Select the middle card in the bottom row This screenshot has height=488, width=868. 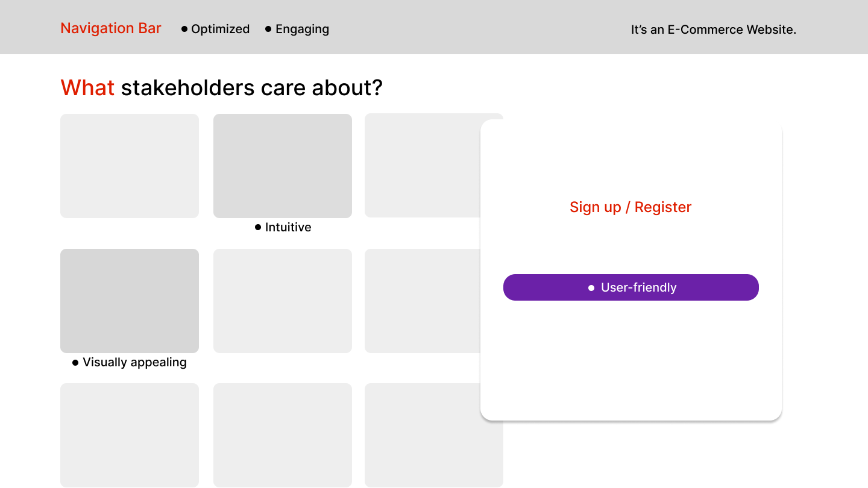coord(283,435)
